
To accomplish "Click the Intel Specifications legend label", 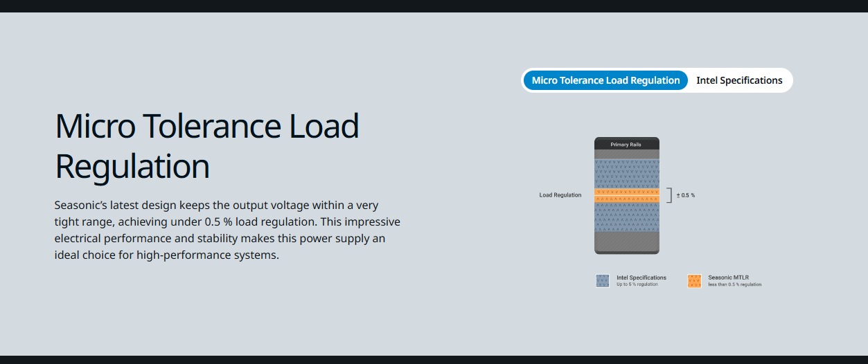I will 641,277.
